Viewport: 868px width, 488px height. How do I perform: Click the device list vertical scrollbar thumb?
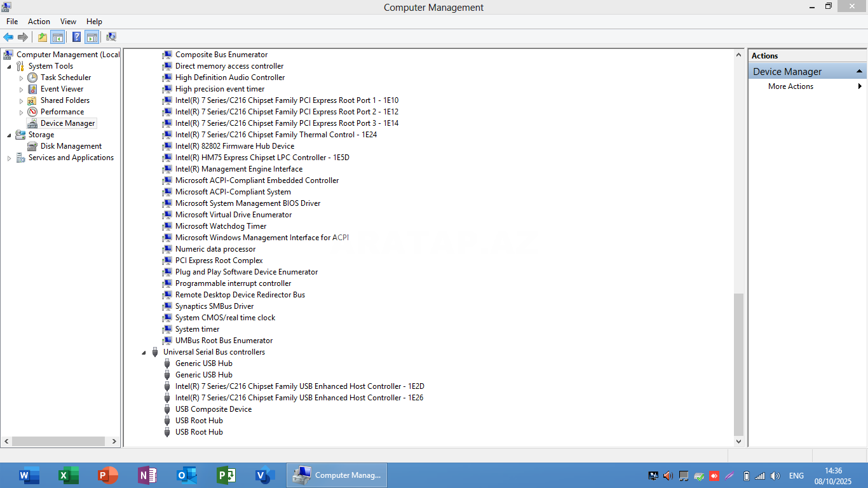point(738,363)
